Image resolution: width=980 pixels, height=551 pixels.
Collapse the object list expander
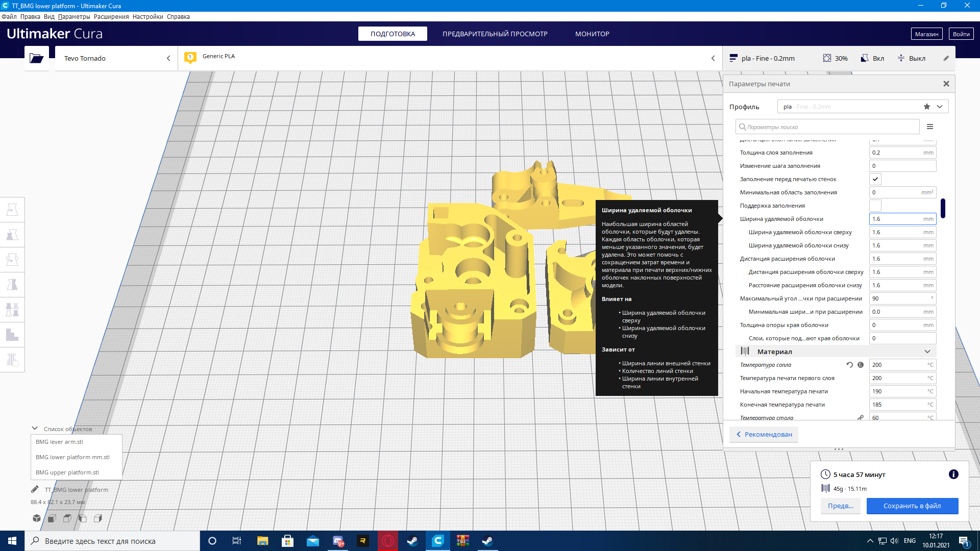coord(35,429)
